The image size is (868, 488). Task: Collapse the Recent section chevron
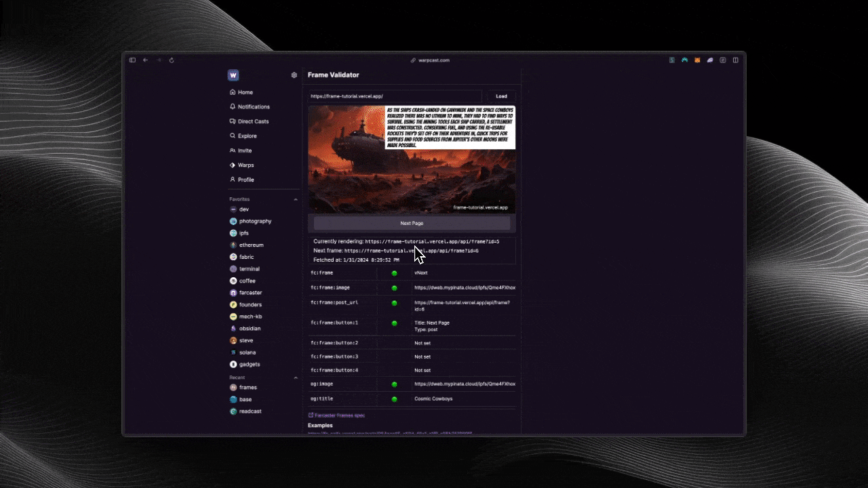(x=296, y=378)
